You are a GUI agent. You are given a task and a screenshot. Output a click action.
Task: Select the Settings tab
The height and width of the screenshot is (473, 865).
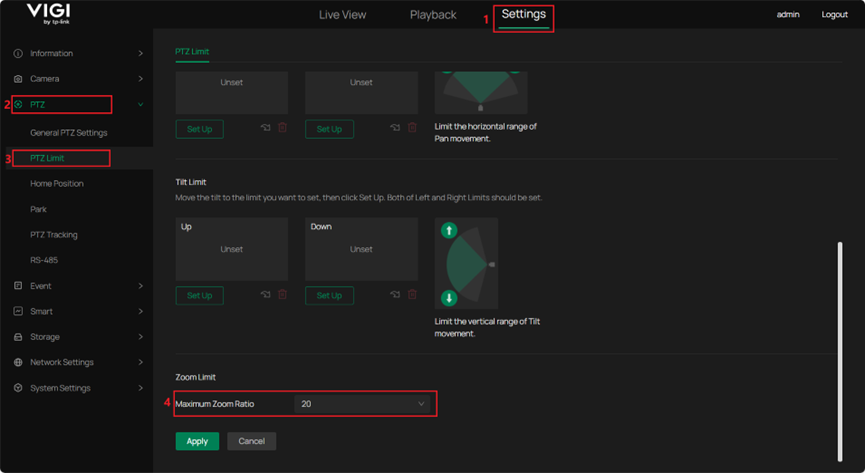tap(524, 14)
